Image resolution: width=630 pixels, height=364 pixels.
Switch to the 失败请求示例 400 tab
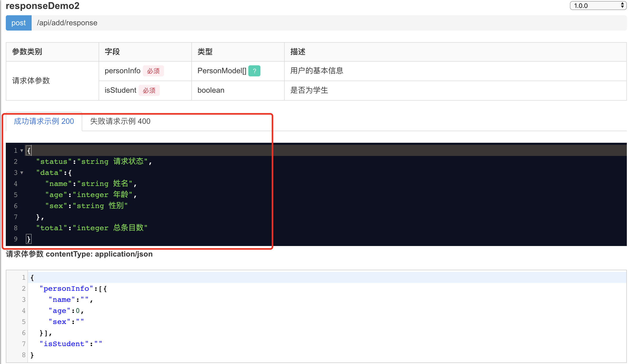[120, 121]
